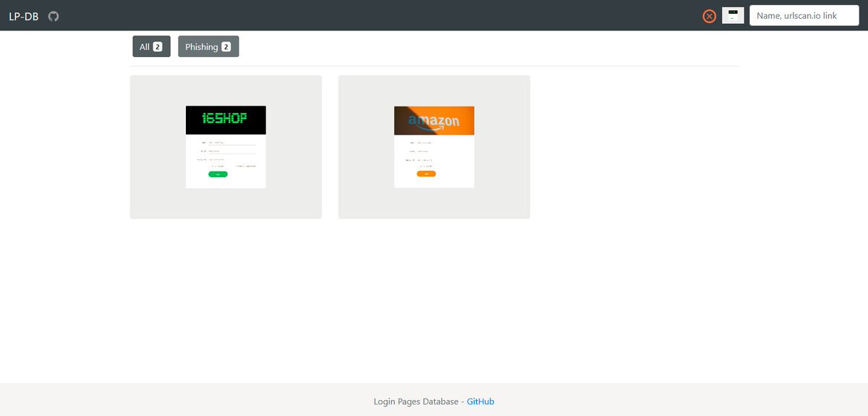Screen dimensions: 868x416
Task: Focus the Name, urlscan.io link search field
Action: click(804, 15)
